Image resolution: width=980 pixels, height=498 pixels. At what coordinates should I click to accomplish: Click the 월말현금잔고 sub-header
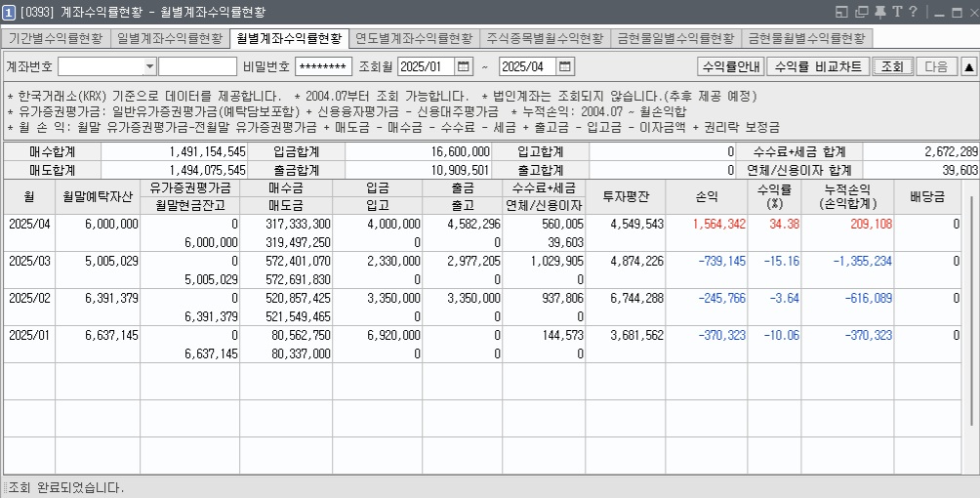190,205
